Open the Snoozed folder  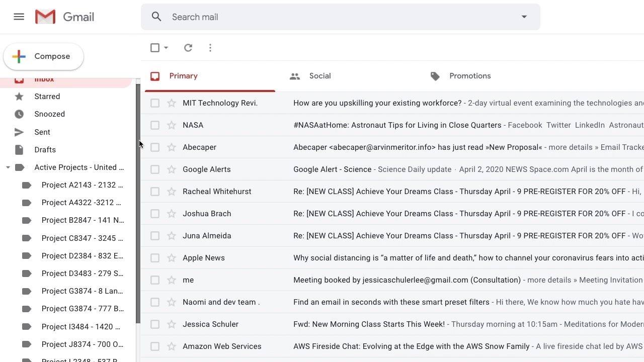click(x=50, y=114)
